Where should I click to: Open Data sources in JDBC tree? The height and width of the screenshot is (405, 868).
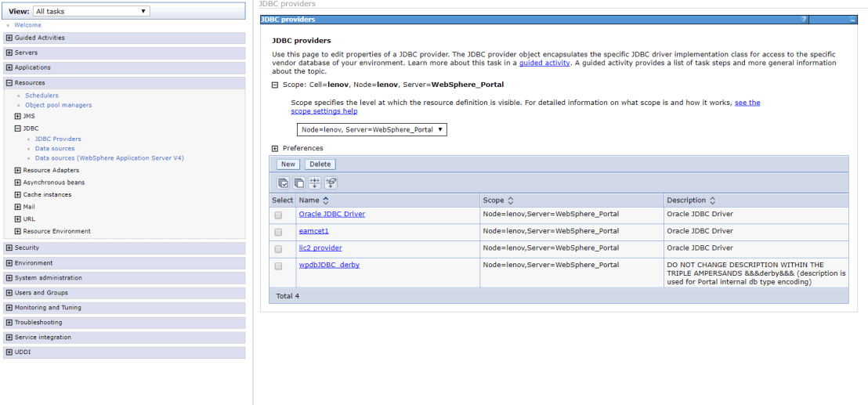(55, 148)
